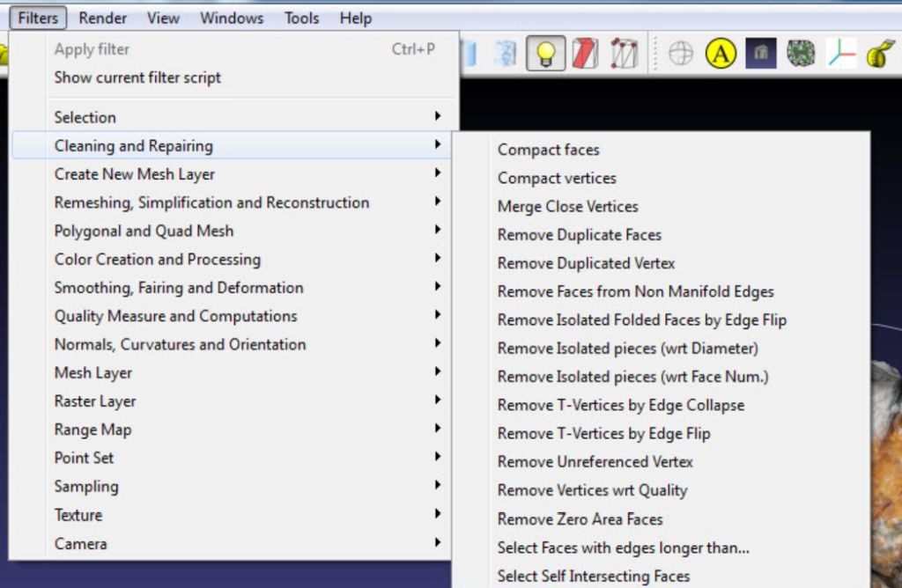902x588 pixels.
Task: Choose Merge Close Vertices filter
Action: 567,207
